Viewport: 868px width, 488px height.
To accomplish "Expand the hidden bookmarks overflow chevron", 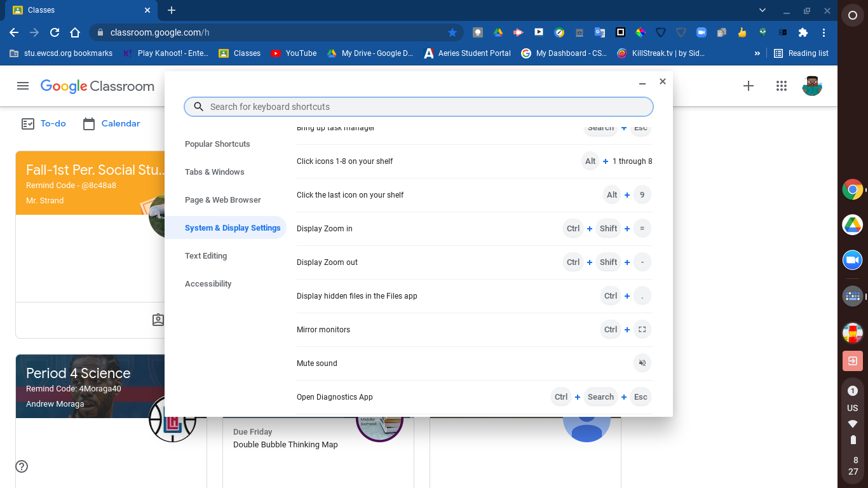I will tap(757, 53).
